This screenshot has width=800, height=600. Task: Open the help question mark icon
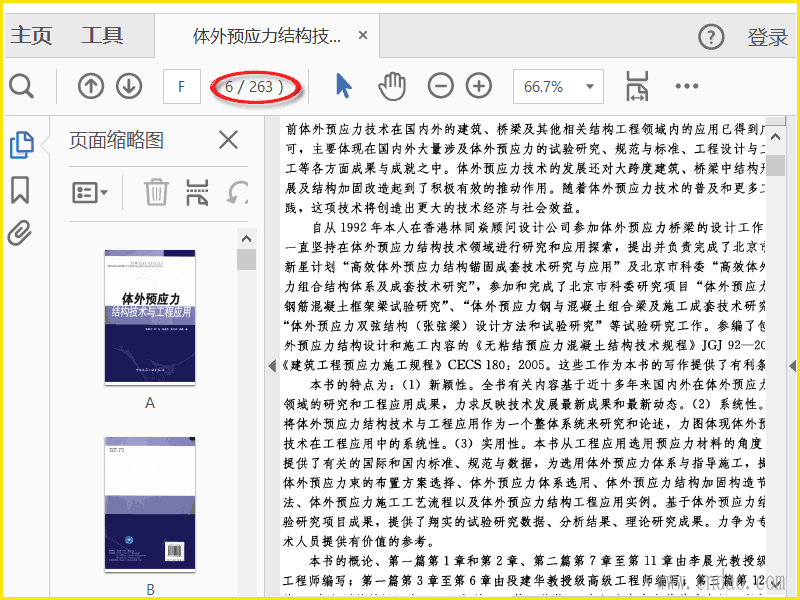(711, 37)
